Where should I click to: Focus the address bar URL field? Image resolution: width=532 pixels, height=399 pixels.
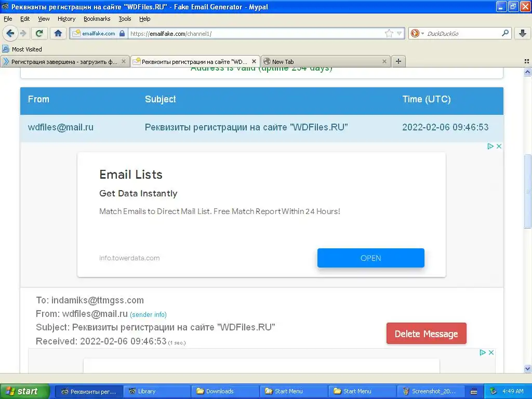point(256,33)
